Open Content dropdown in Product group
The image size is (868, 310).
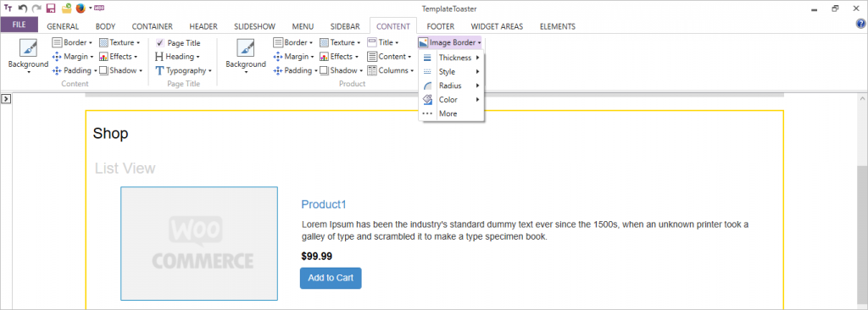pyautogui.click(x=389, y=57)
